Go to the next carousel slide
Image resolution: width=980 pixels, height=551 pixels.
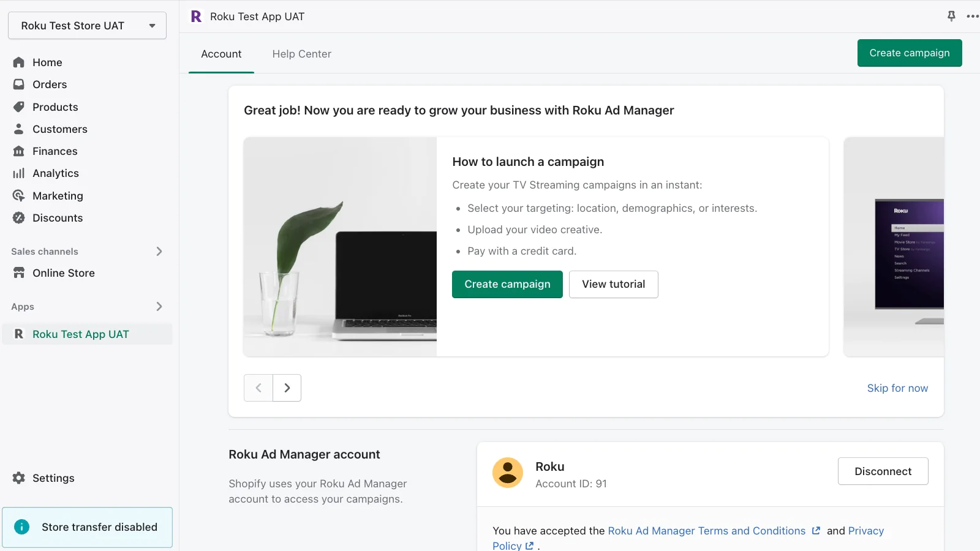tap(287, 388)
